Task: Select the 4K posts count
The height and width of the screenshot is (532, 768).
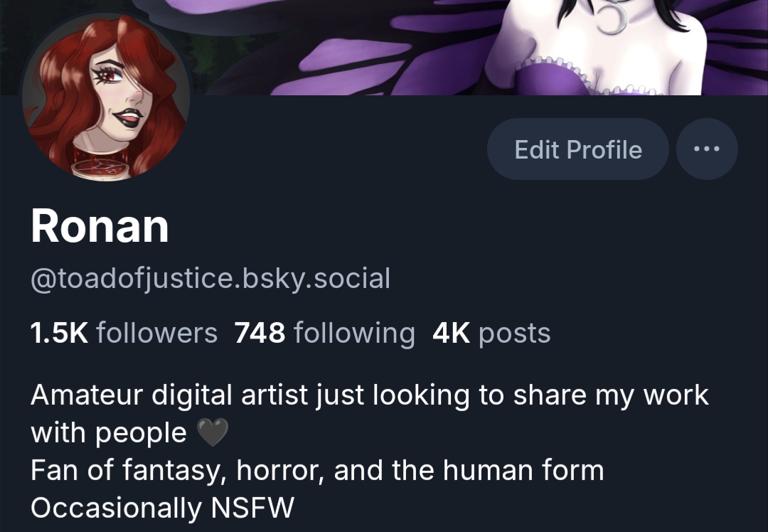Action: (491, 333)
